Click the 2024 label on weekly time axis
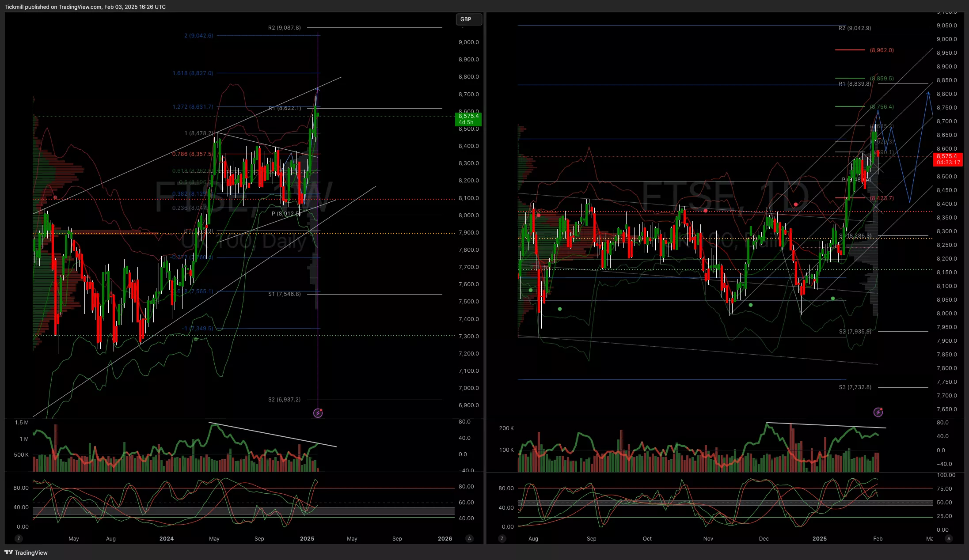The image size is (969, 560). [167, 538]
